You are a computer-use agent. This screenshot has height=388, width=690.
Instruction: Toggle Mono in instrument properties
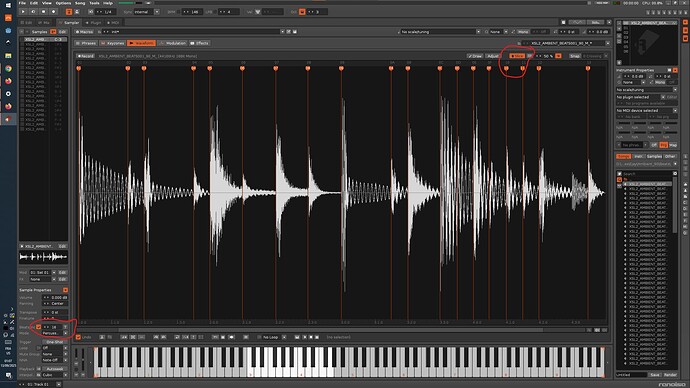pyautogui.click(x=660, y=82)
